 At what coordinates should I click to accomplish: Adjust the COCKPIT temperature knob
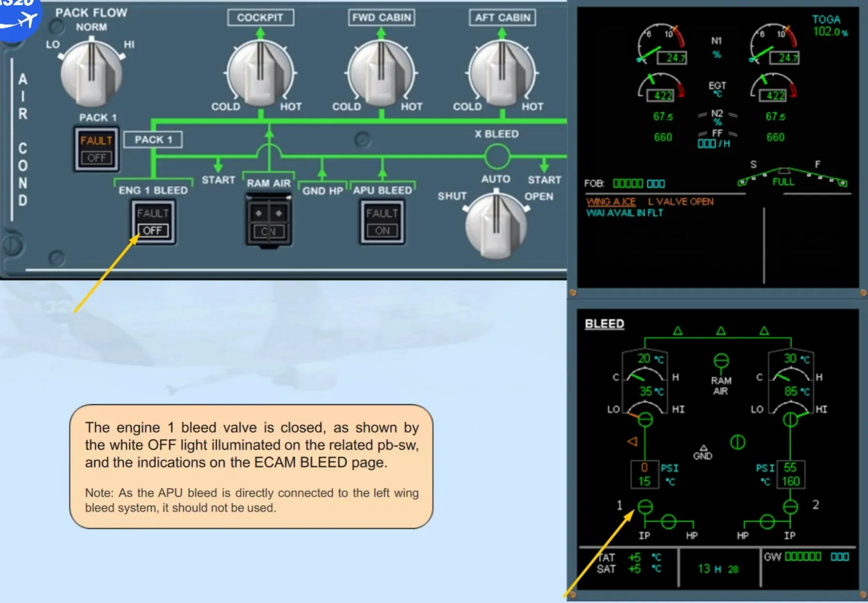pos(260,73)
